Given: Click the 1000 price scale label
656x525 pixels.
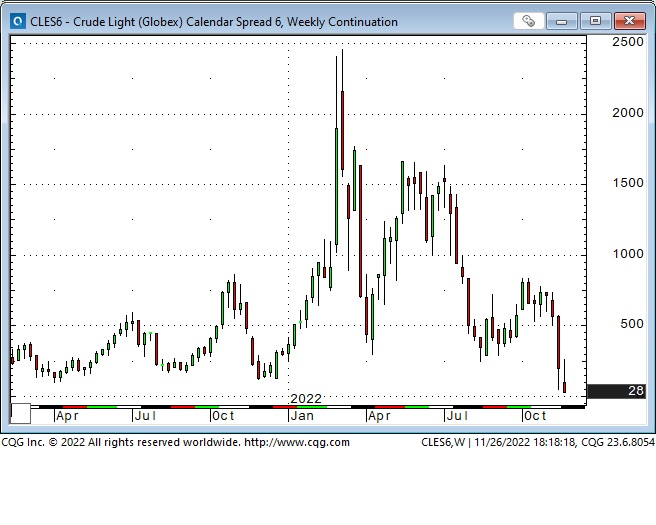Looking at the screenshot, I should tap(628, 254).
